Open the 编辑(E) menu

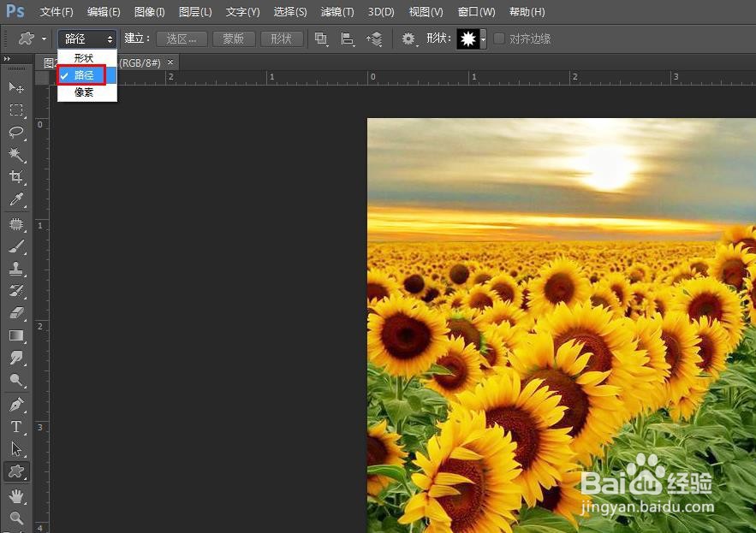pyautogui.click(x=104, y=12)
